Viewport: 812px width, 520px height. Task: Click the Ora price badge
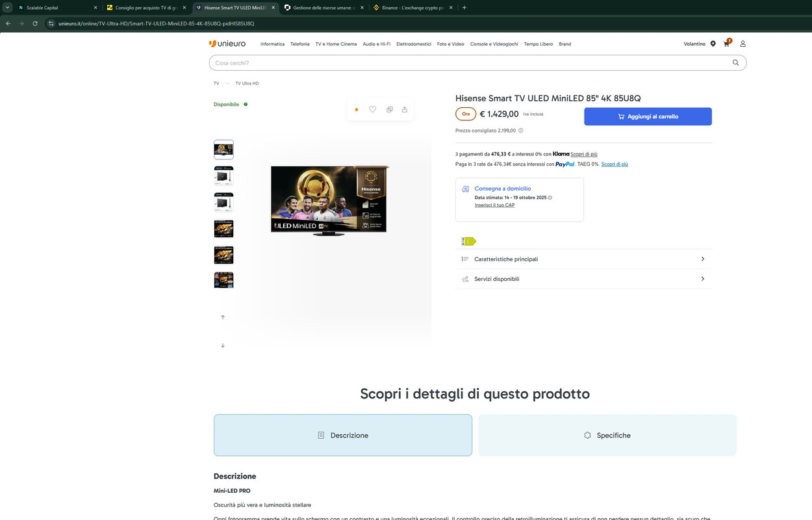tap(465, 114)
